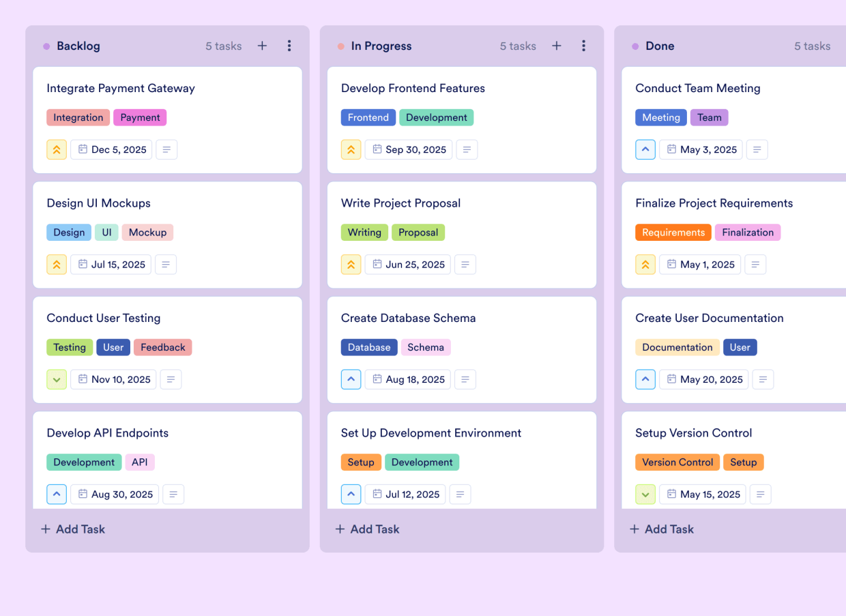Click the plus icon in the Backlog header
The image size is (846, 616).
[262, 46]
